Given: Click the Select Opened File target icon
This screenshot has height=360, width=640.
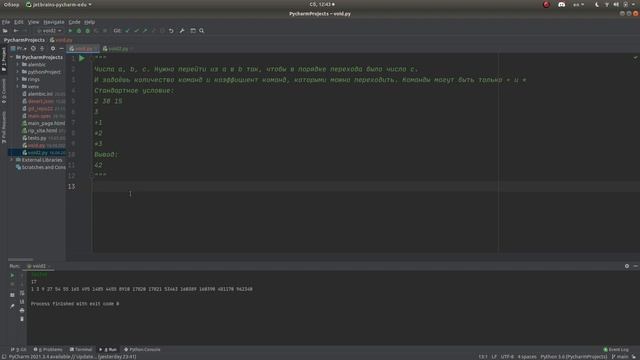Looking at the screenshot, I should 33,49.
